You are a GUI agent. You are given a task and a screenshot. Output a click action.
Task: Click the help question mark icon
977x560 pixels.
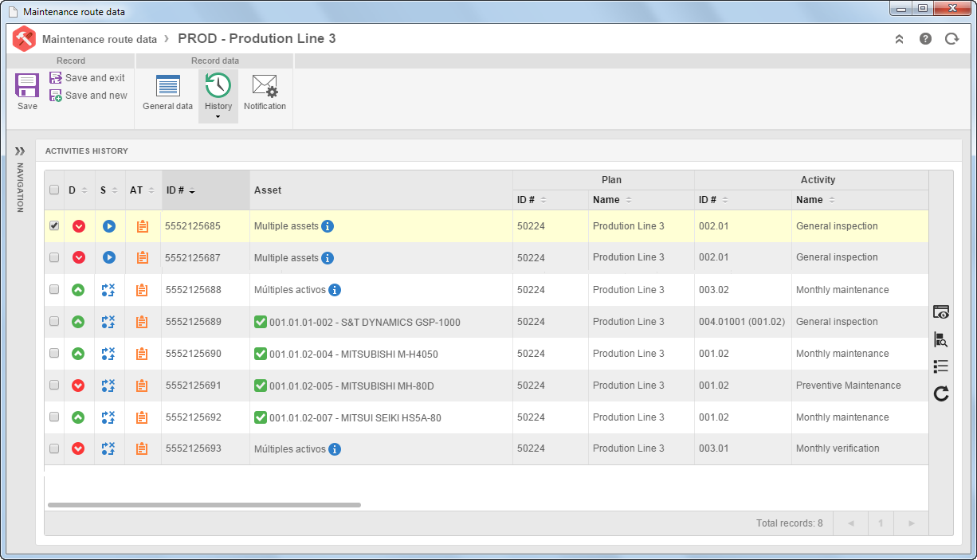point(925,38)
